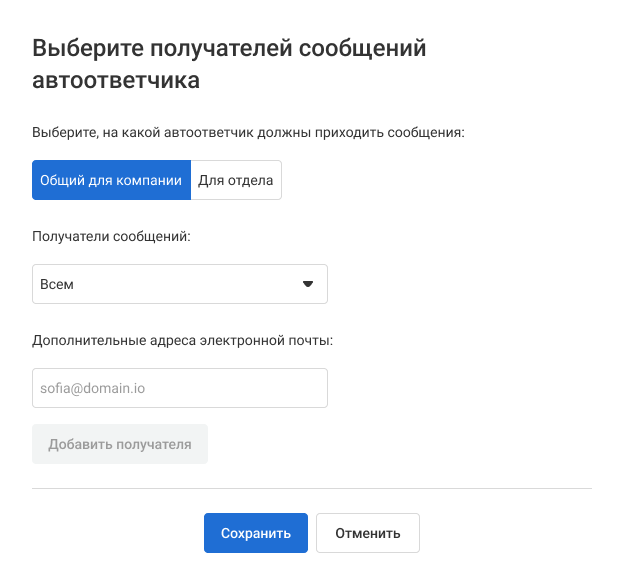Click the "Получатели сообщений:" label
This screenshot has width=624, height=585.
(111, 236)
